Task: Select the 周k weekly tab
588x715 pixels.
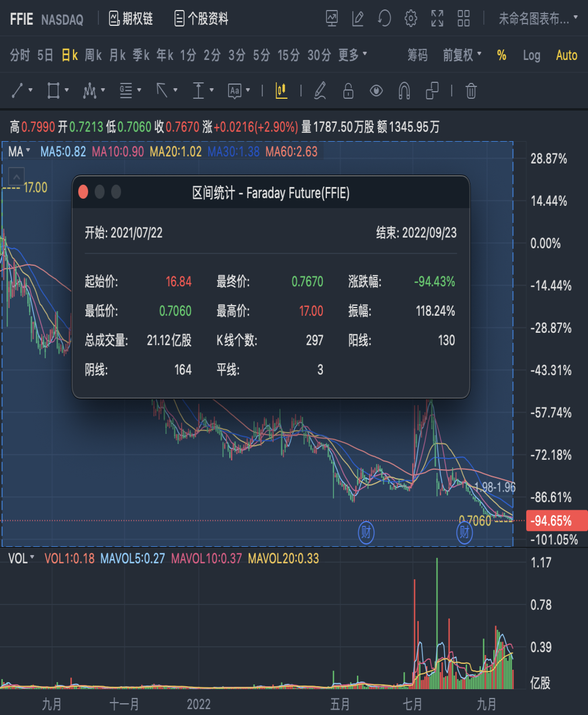Action: pyautogui.click(x=93, y=55)
